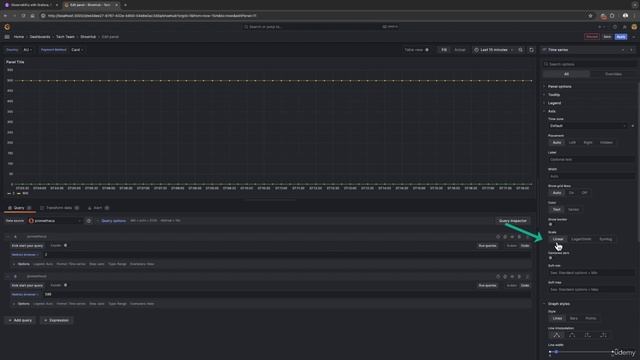The width and height of the screenshot is (640, 360).
Task: Click the Apply button
Action: [621, 37]
